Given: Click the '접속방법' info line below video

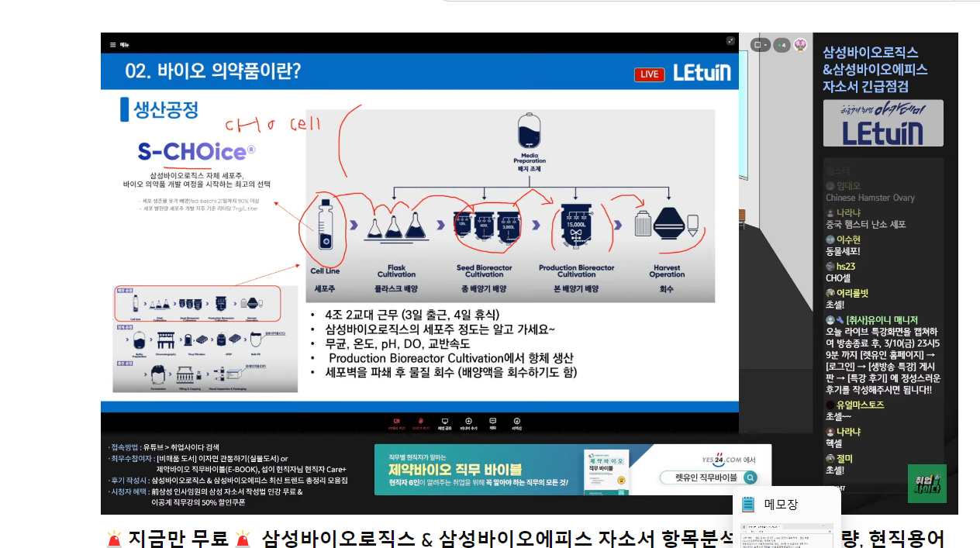Looking at the screenshot, I should click(164, 447).
